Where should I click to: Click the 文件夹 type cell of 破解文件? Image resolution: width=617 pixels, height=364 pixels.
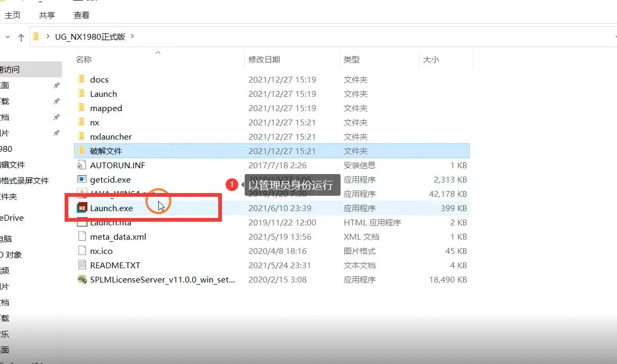pyautogui.click(x=355, y=151)
